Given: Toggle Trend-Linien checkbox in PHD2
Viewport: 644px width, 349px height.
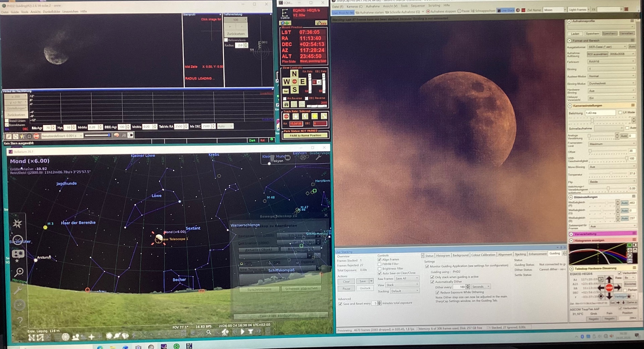Looking at the screenshot, I should click(x=7, y=121).
